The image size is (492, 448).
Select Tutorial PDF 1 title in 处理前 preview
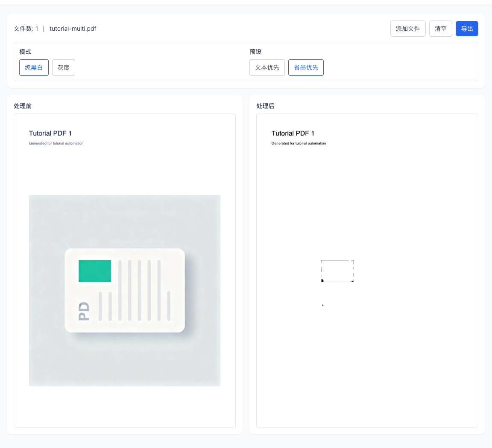coord(50,133)
